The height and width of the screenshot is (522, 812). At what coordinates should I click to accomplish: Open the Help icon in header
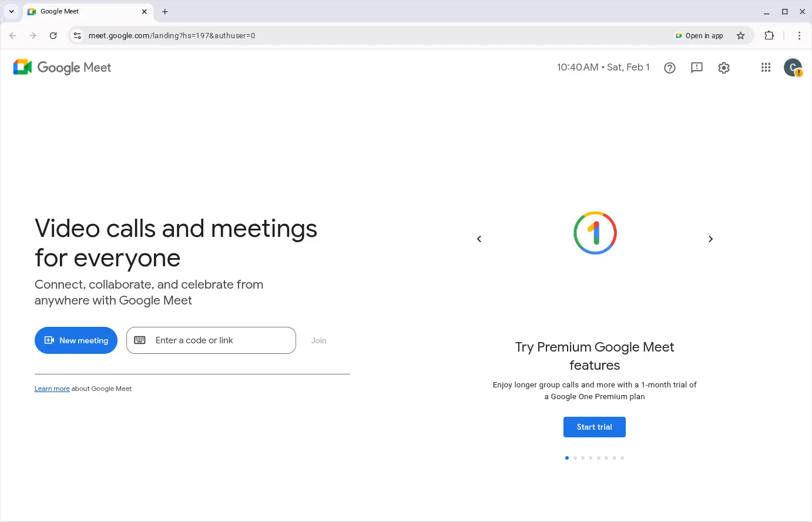[669, 68]
